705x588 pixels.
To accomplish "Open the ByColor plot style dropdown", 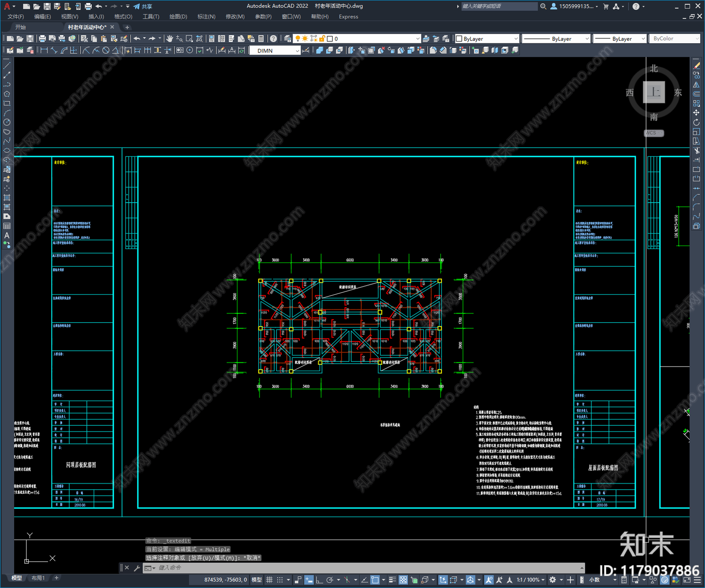I will tap(674, 39).
